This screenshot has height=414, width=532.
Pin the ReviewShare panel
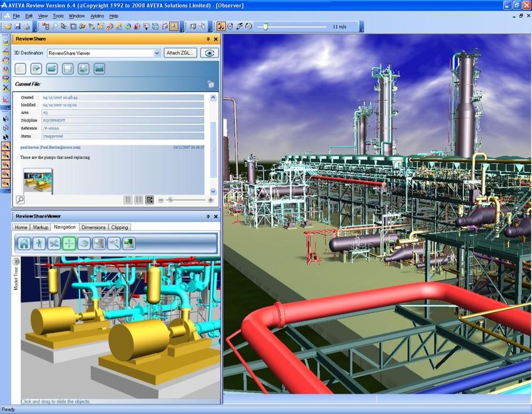(208, 39)
